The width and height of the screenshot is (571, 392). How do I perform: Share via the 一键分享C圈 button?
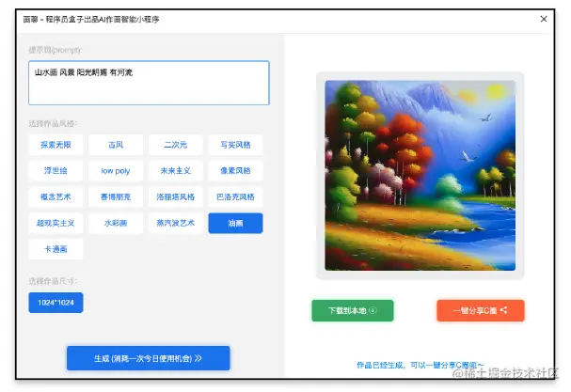click(481, 310)
